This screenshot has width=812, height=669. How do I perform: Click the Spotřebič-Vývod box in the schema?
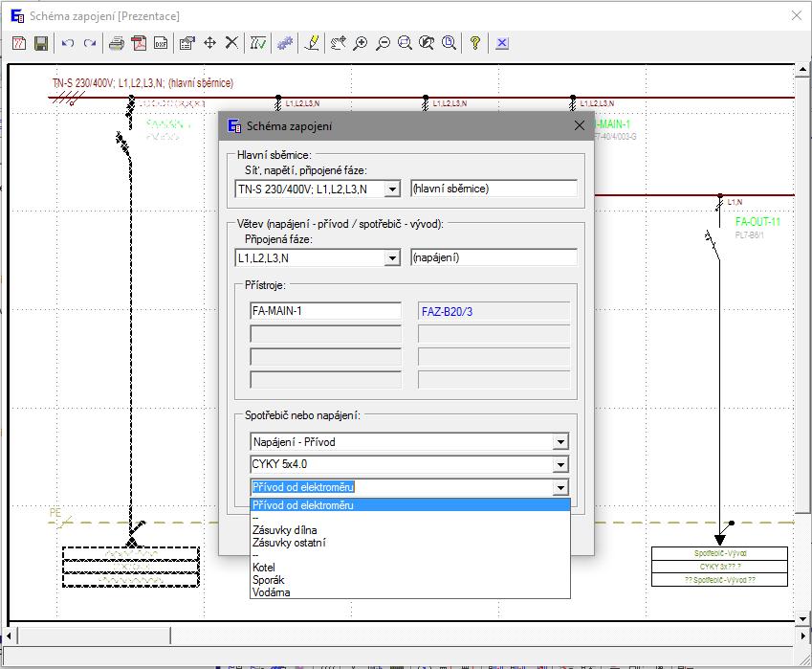(719, 553)
